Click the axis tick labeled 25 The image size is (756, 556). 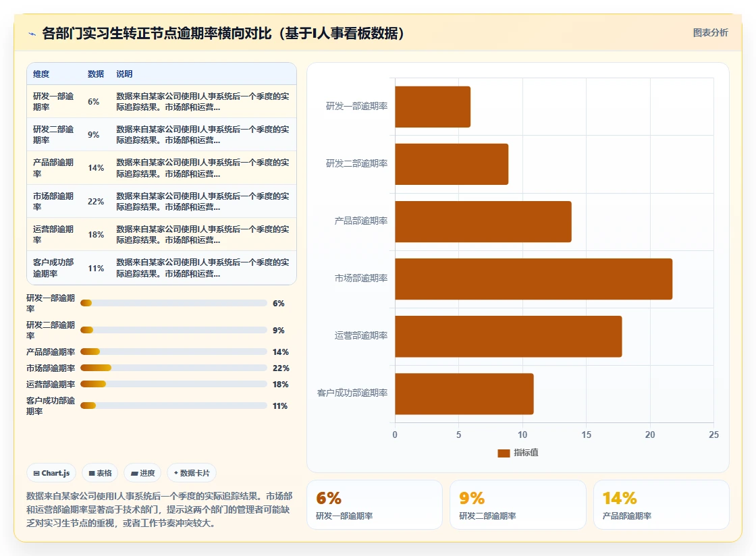tap(713, 435)
